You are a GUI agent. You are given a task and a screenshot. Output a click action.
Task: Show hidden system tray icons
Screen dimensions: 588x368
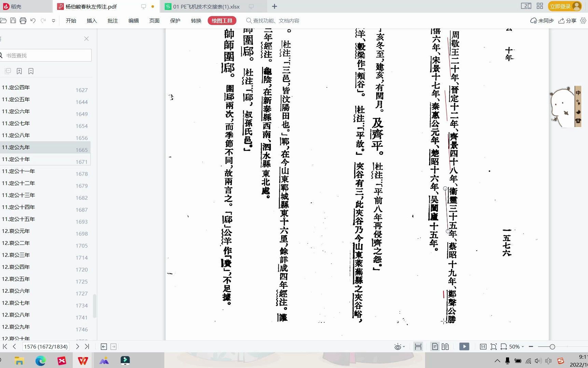497,361
